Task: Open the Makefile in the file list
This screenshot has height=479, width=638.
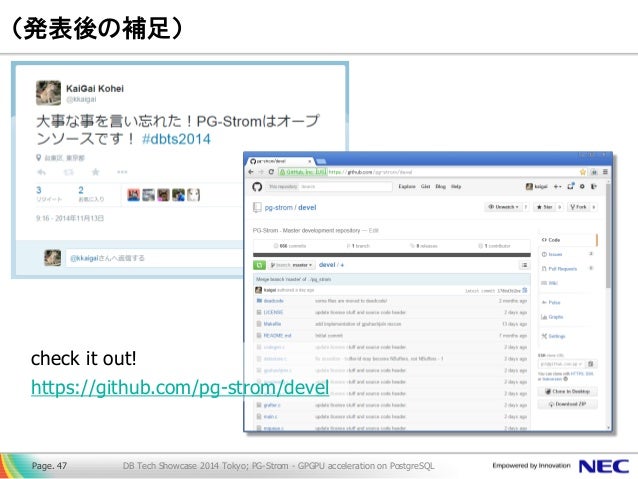Action: coord(272,324)
